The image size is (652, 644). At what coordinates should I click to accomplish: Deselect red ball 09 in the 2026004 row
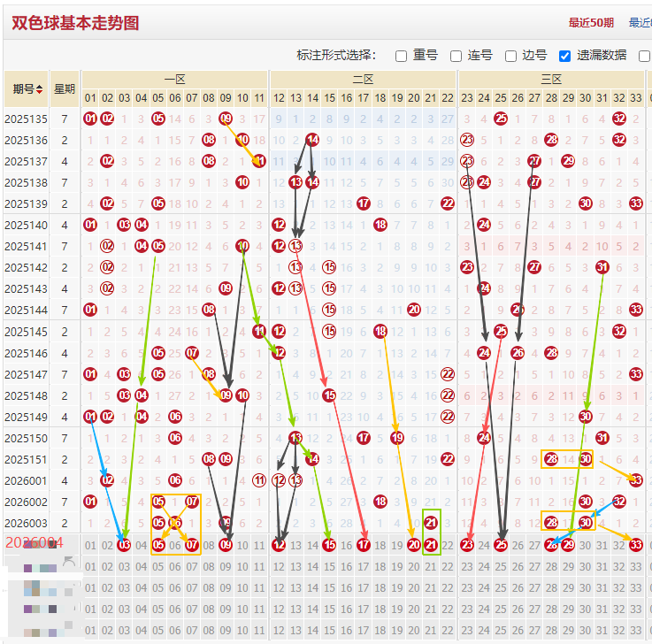(x=226, y=545)
